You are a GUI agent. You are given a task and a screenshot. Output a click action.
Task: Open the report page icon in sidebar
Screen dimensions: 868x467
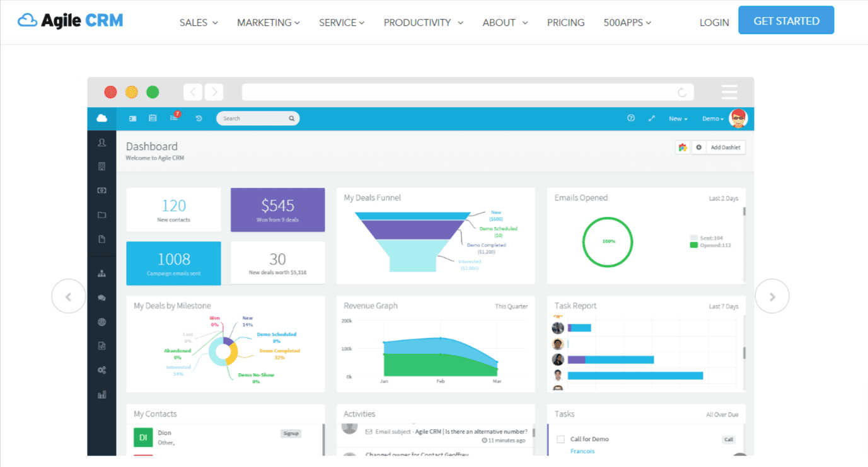click(x=101, y=346)
